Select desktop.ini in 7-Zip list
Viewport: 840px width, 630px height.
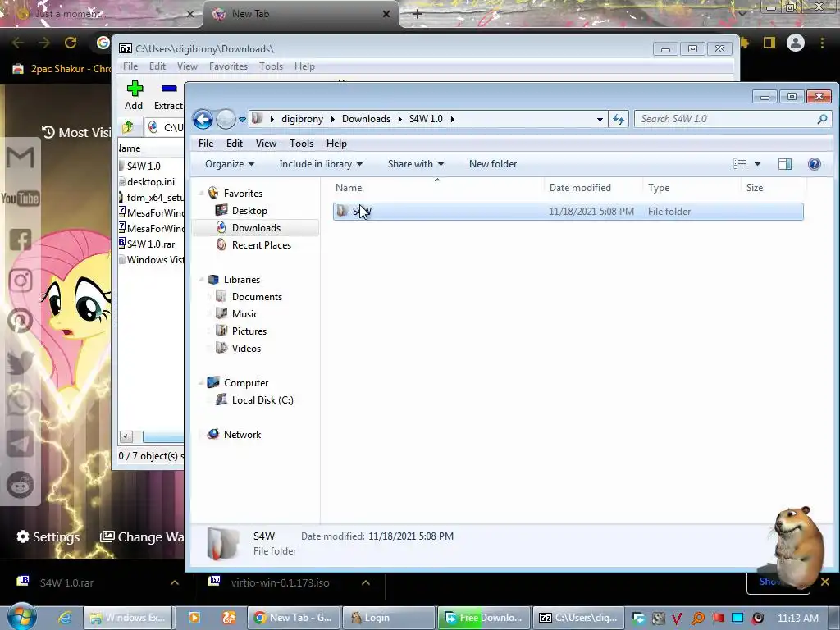pyautogui.click(x=151, y=182)
